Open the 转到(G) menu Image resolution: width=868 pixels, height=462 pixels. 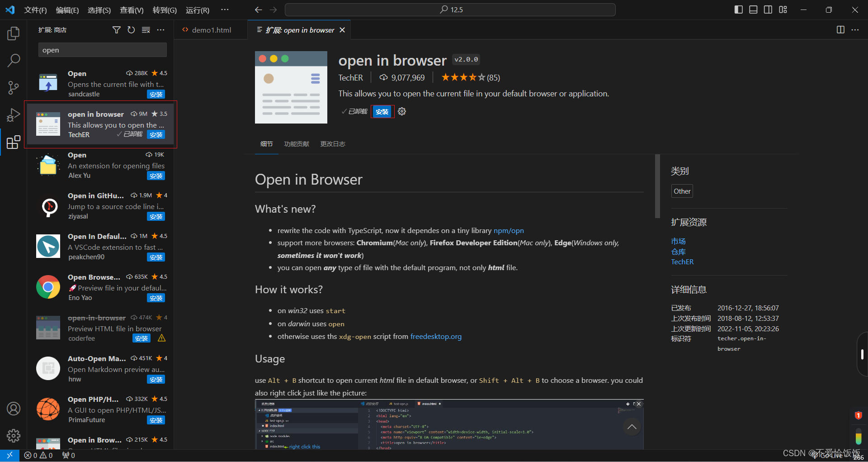(165, 10)
